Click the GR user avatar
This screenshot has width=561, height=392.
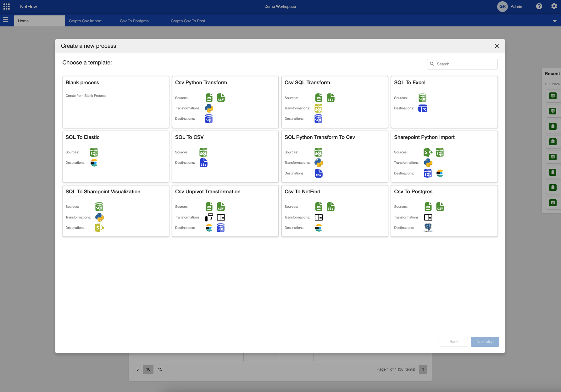point(502,6)
